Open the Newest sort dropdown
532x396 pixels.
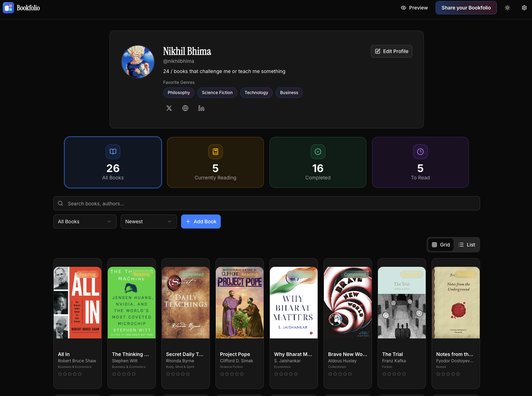148,222
